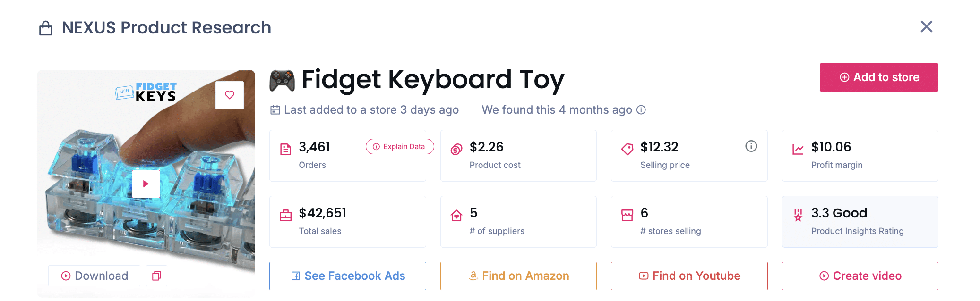The height and width of the screenshot is (301, 980).
Task: Download the product video
Action: pos(95,276)
